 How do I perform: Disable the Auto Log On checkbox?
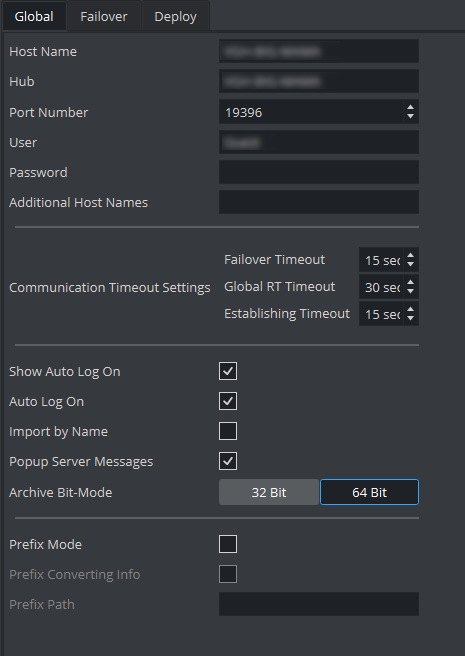point(228,401)
